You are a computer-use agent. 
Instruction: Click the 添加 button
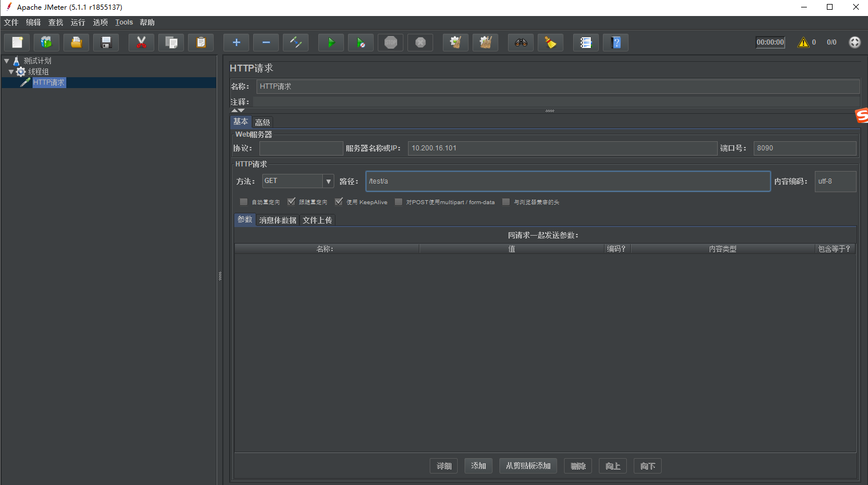(478, 466)
